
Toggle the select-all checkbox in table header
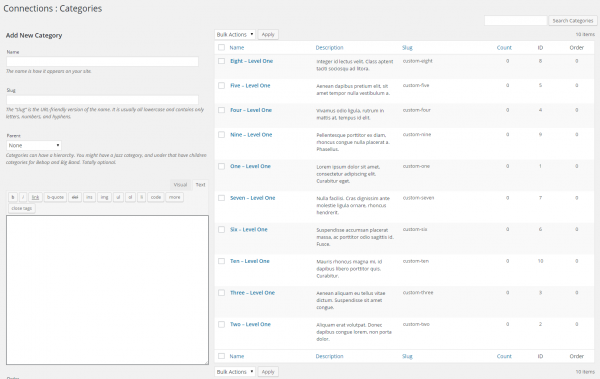(x=221, y=47)
